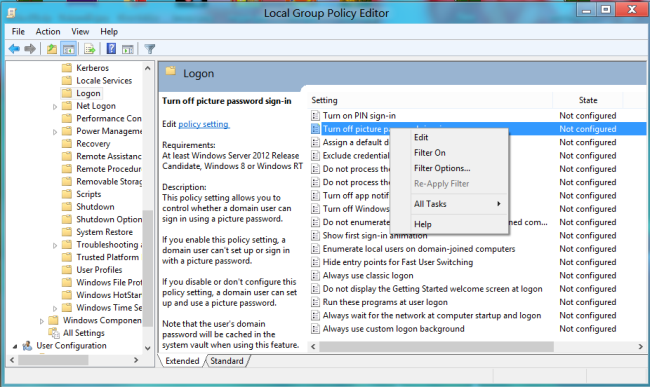The height and width of the screenshot is (387, 650).
Task: Click tree pane horizontal scroll right arrow
Action: tap(136, 360)
